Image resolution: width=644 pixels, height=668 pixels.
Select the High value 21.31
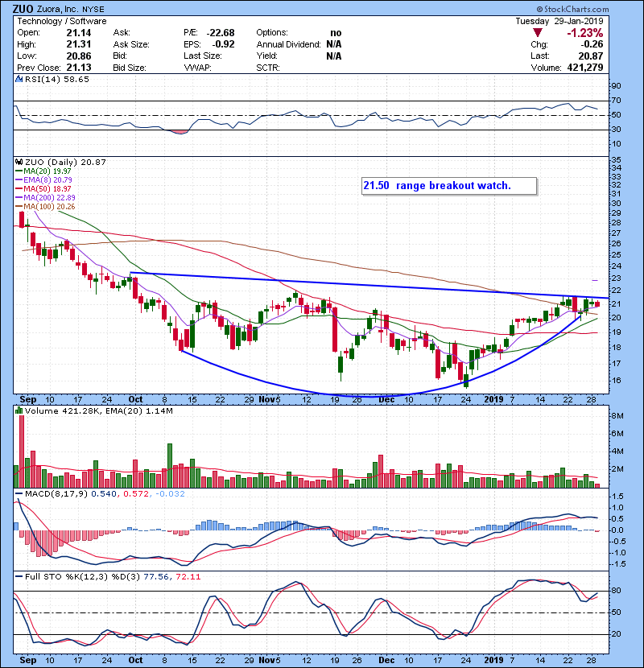point(79,44)
